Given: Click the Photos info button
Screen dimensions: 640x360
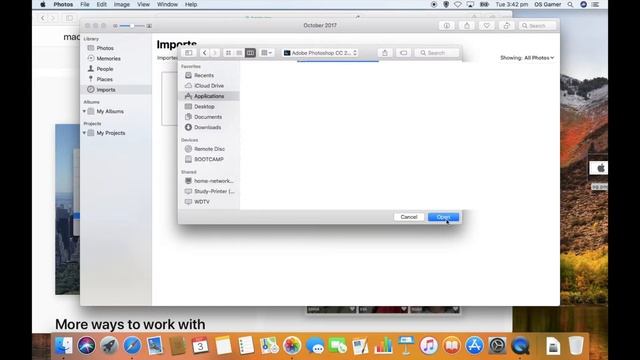Looking at the screenshot, I should point(447,26).
